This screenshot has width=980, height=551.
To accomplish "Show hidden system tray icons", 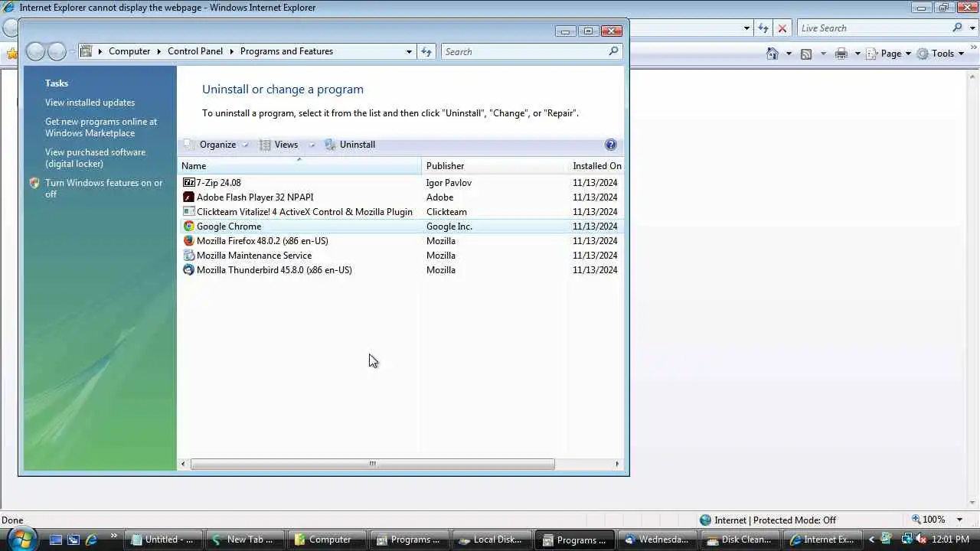I will (871, 540).
